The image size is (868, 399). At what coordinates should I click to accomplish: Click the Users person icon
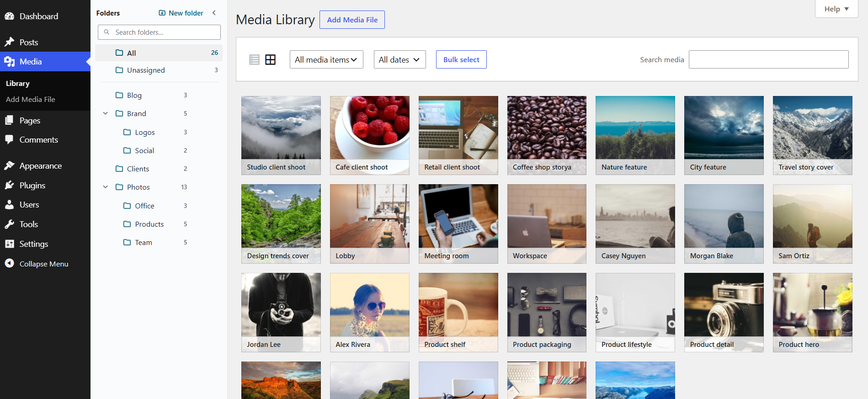point(10,204)
